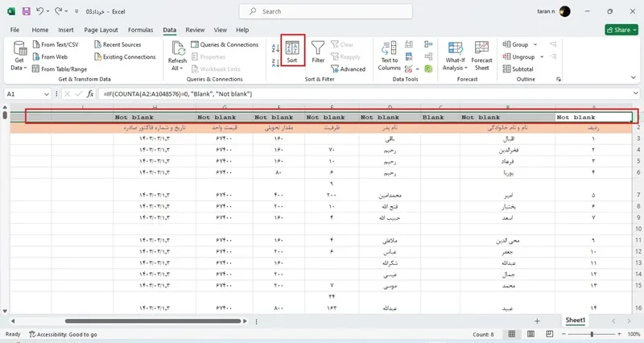Click the zoom out minus button
The image size is (644, 343).
tap(564, 334)
